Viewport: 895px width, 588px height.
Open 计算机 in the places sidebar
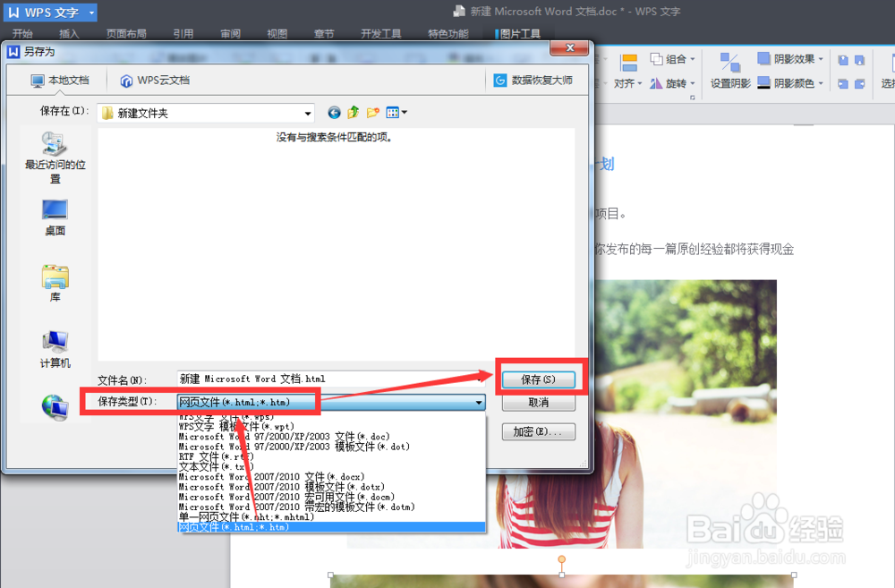(x=55, y=349)
